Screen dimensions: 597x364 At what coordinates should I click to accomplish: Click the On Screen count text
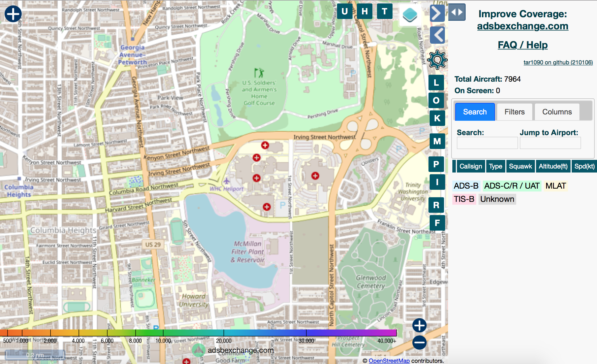(477, 91)
